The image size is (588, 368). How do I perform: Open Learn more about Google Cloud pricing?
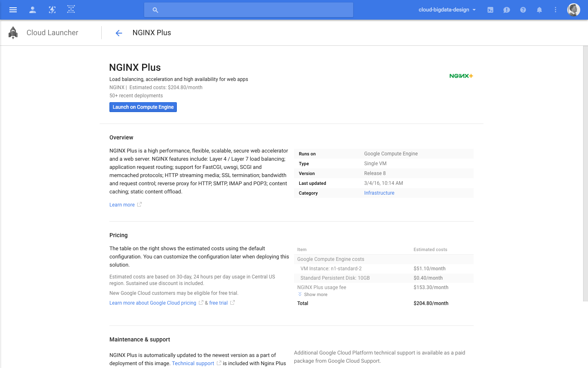pos(153,303)
